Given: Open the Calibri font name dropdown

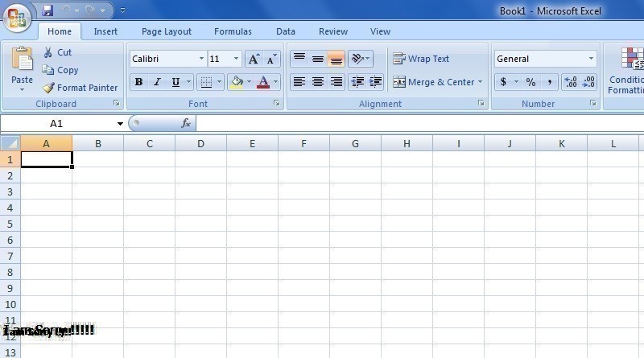Looking at the screenshot, I should tap(201, 59).
